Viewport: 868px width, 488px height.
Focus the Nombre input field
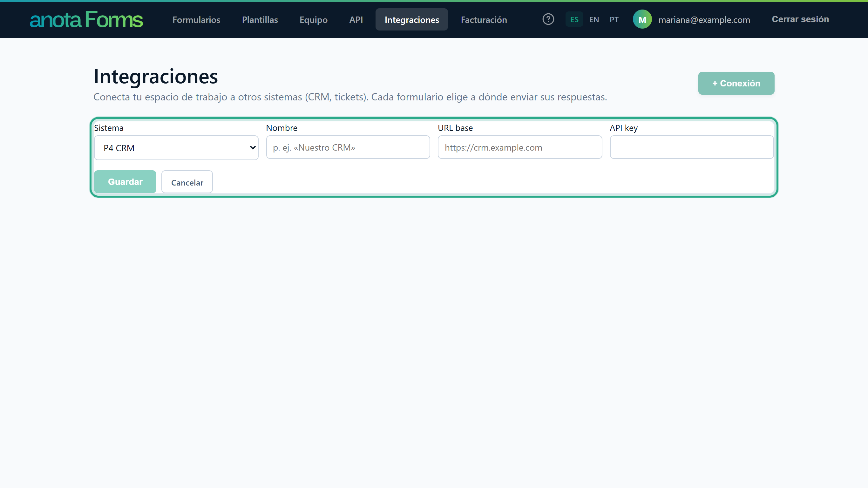tap(348, 147)
